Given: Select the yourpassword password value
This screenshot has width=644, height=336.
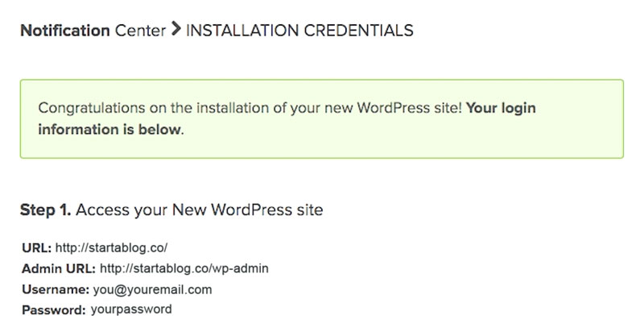Looking at the screenshot, I should (x=130, y=309).
